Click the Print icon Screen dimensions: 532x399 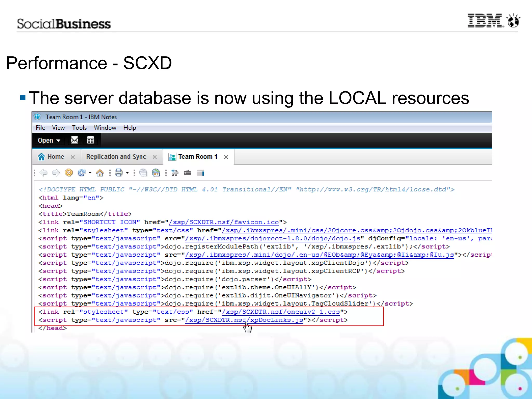point(119,173)
